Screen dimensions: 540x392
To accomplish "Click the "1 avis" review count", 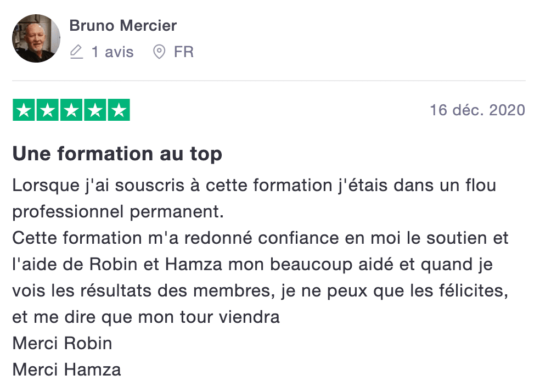I will coord(113,52).
